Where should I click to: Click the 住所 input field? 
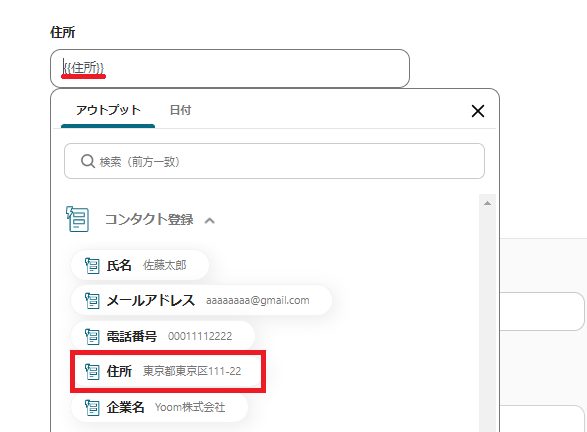pos(230,68)
